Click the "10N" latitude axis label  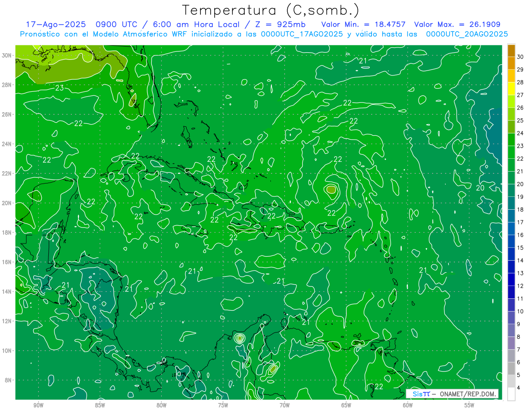[7, 351]
